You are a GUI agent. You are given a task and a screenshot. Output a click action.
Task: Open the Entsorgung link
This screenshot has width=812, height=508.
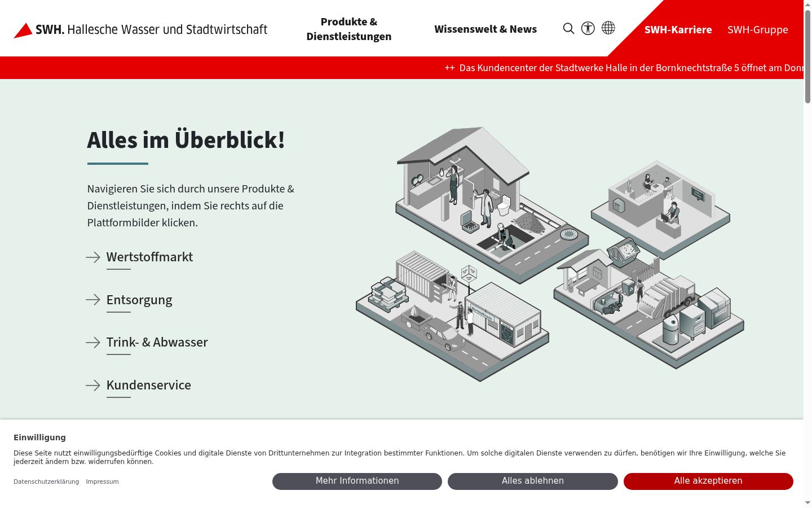[139, 300]
